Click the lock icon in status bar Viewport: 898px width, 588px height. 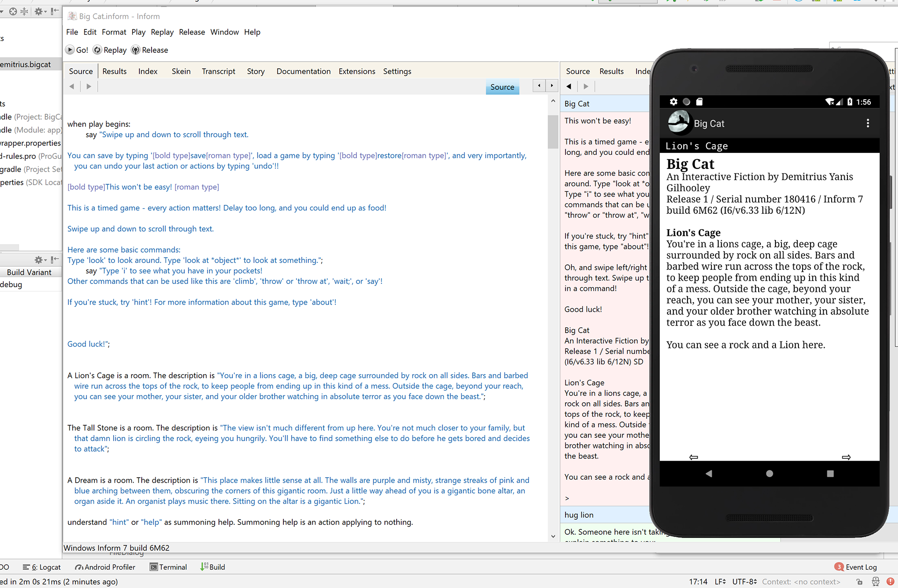pos(860,581)
